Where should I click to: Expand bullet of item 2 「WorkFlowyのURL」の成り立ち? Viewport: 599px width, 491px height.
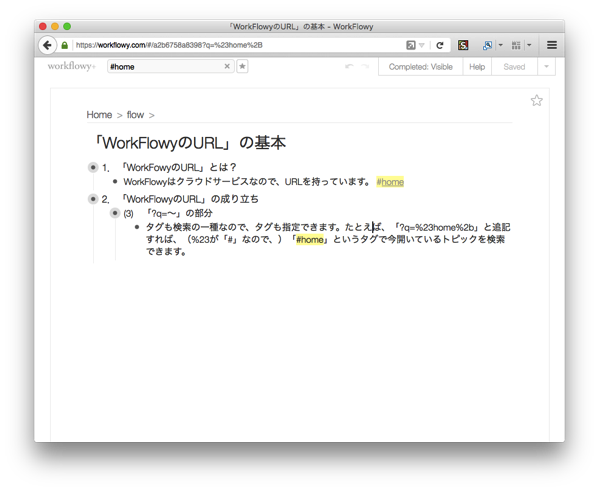(x=93, y=199)
